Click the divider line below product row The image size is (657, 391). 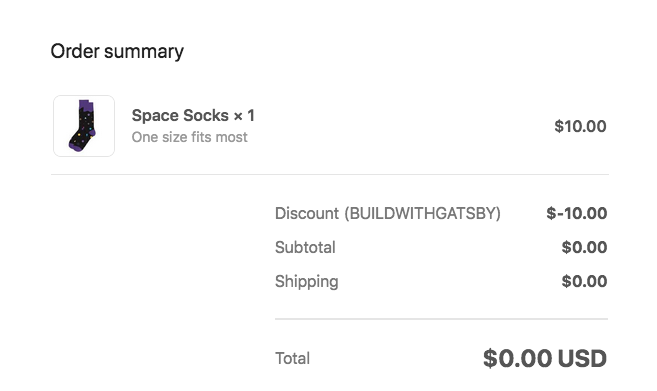pos(330,174)
